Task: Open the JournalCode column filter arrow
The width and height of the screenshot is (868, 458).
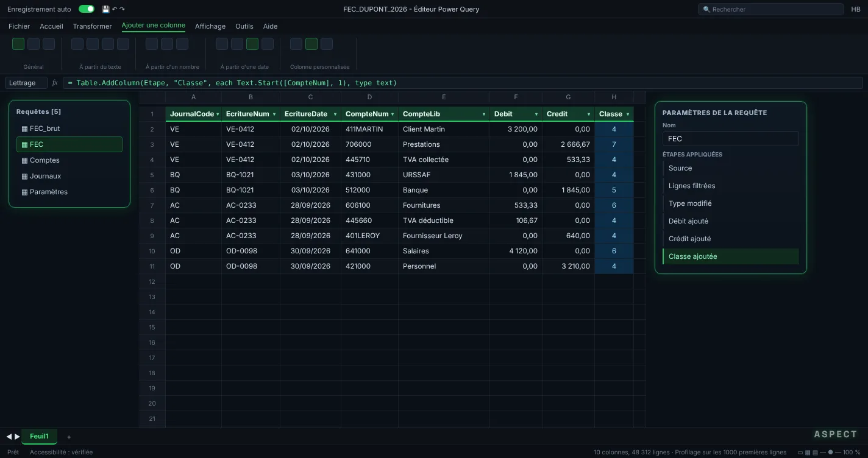Action: point(218,114)
